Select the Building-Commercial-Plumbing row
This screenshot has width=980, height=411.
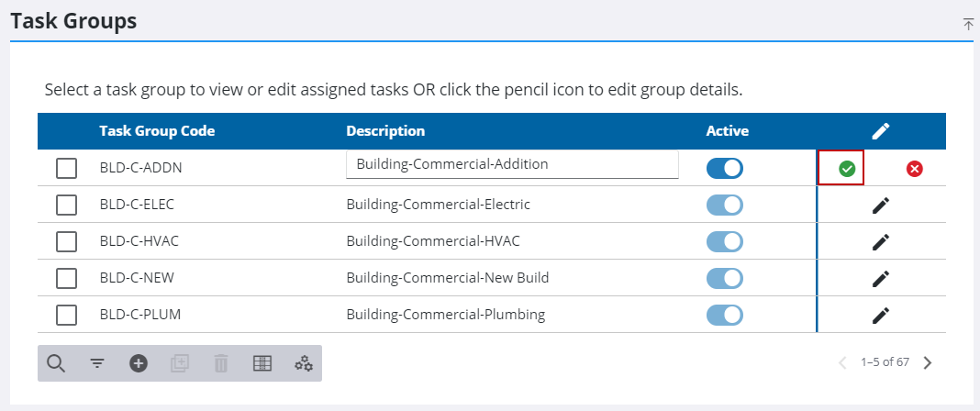coord(445,315)
